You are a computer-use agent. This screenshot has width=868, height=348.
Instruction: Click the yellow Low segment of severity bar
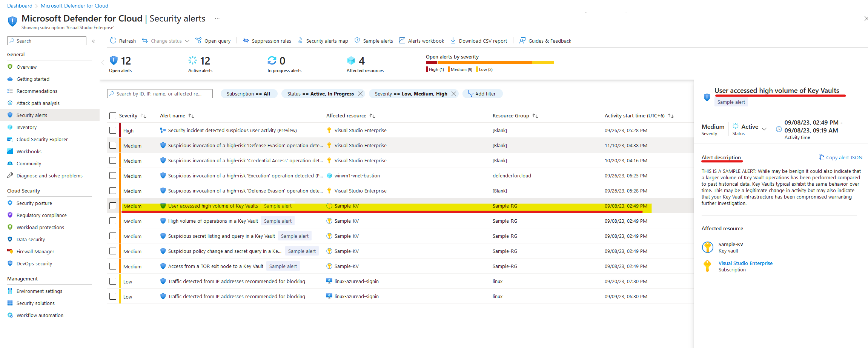click(x=543, y=63)
